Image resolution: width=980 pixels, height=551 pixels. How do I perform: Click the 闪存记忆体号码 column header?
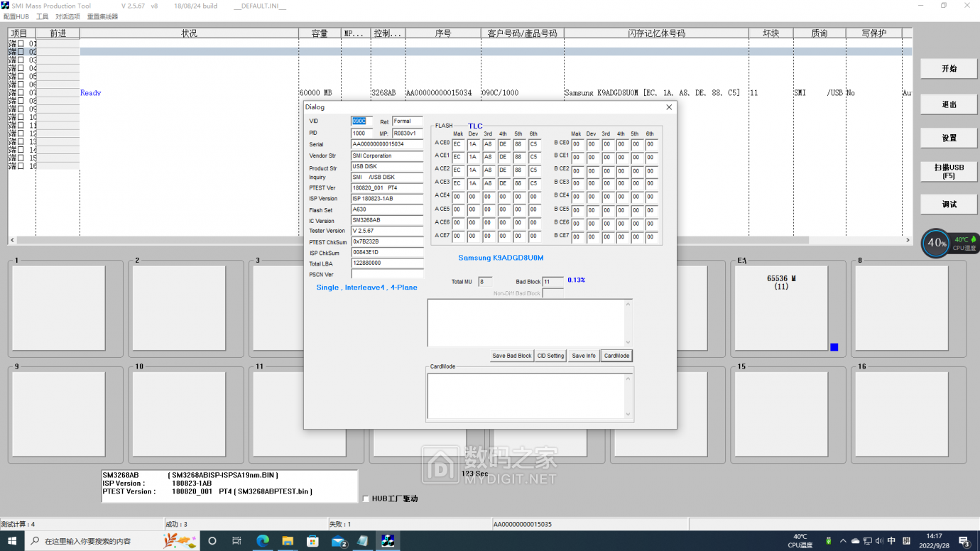click(656, 33)
